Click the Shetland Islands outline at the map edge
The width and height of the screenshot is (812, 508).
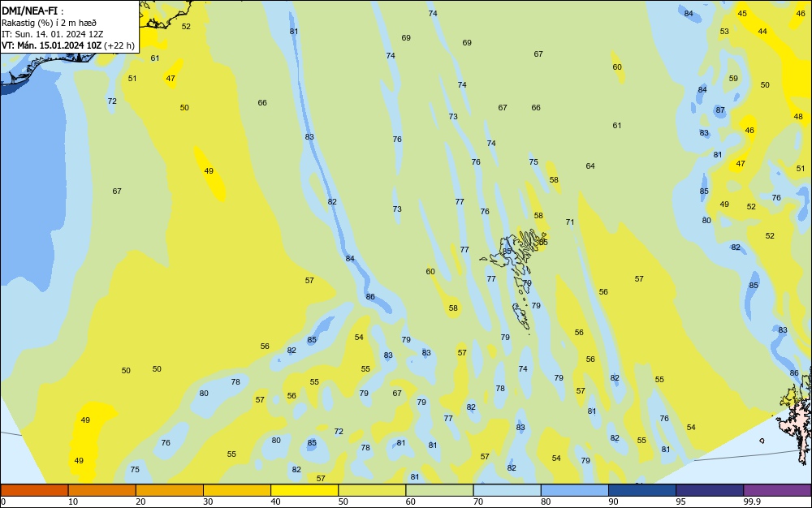tap(797, 416)
